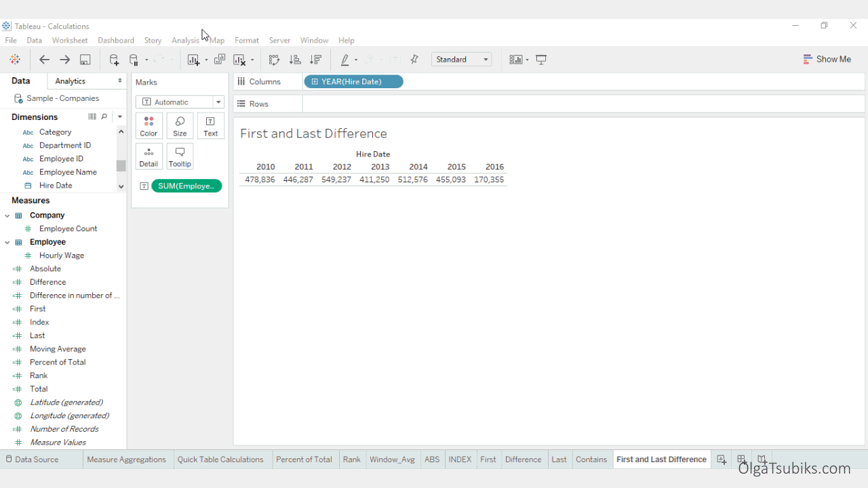Open the Show/Hide Cards dropdown arrow
The width and height of the screenshot is (868, 488).
(x=528, y=60)
